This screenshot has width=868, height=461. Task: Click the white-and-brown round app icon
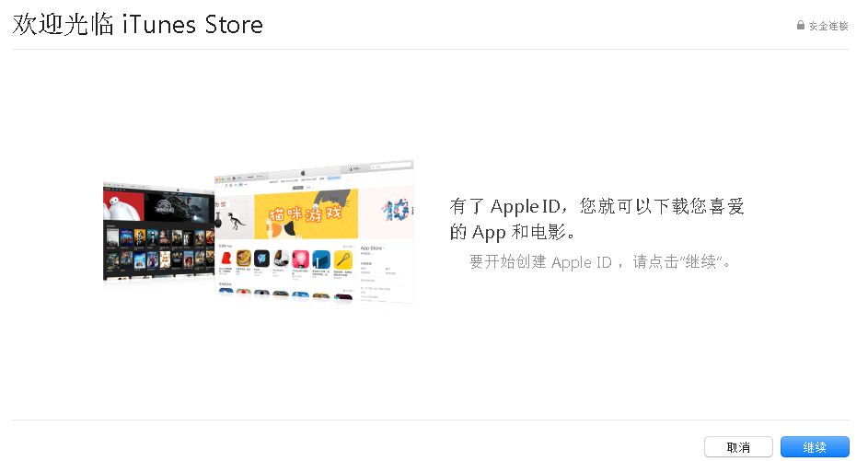[x=281, y=259]
